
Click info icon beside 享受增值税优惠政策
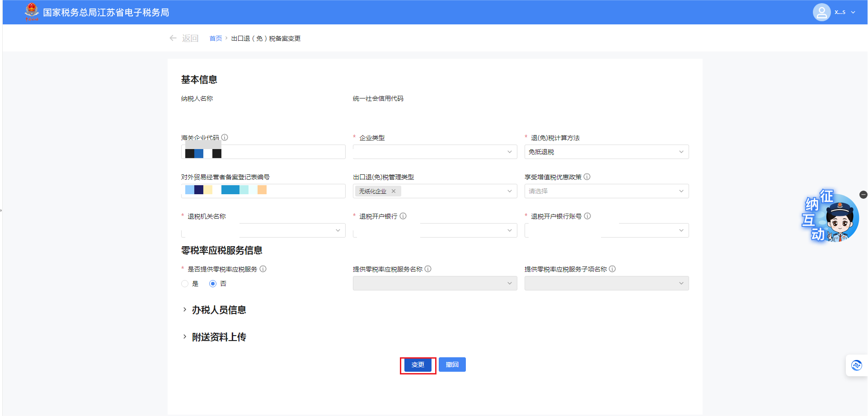(587, 177)
